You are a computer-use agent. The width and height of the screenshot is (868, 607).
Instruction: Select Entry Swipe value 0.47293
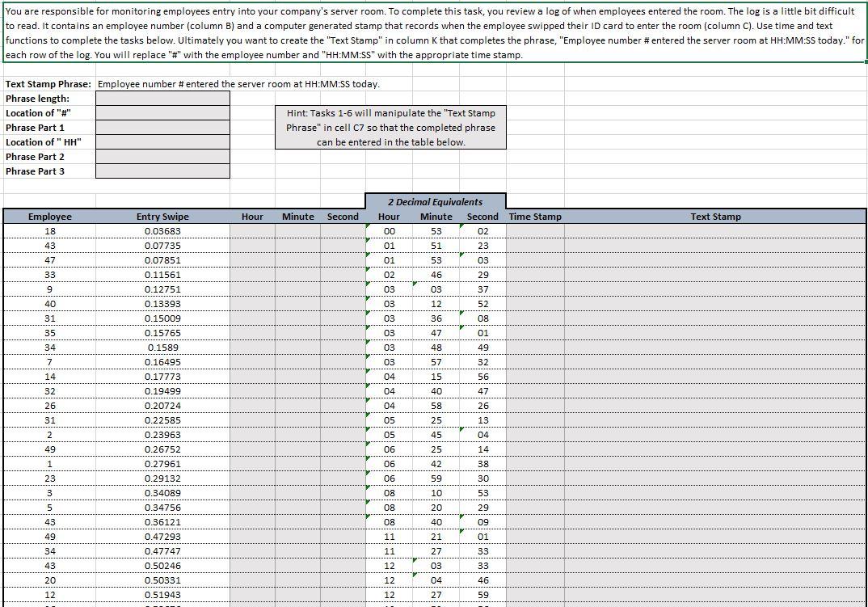[x=162, y=536]
